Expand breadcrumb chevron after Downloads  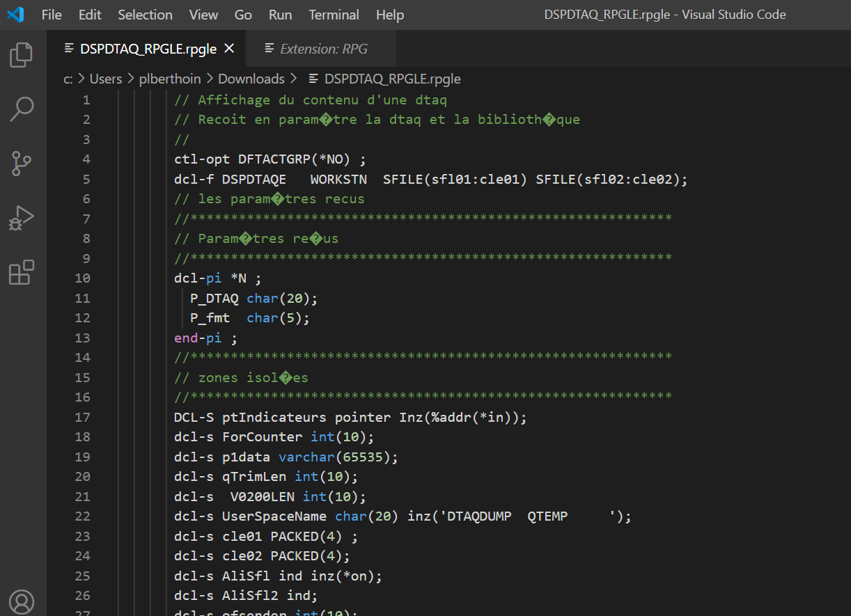294,79
